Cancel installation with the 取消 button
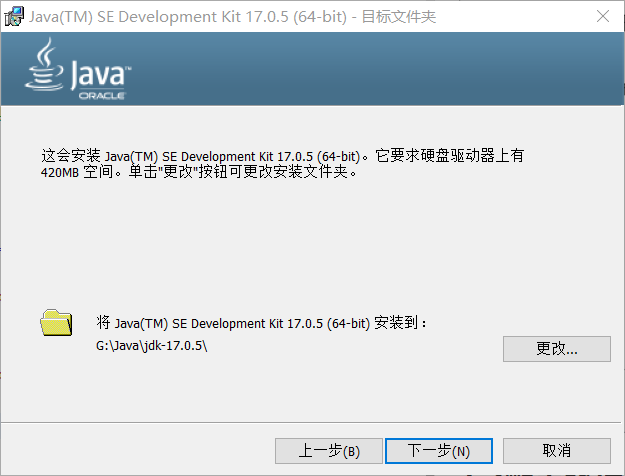Screen dimensions: 625x476 [557, 451]
